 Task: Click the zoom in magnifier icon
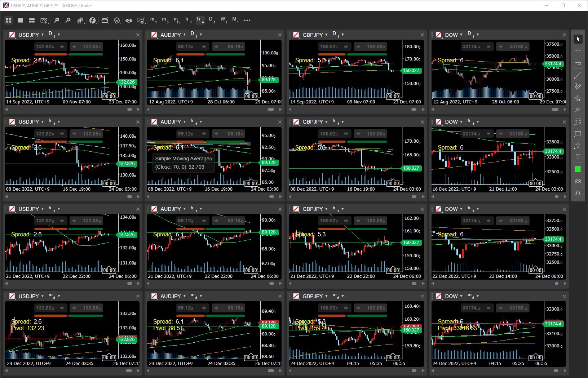68,21
